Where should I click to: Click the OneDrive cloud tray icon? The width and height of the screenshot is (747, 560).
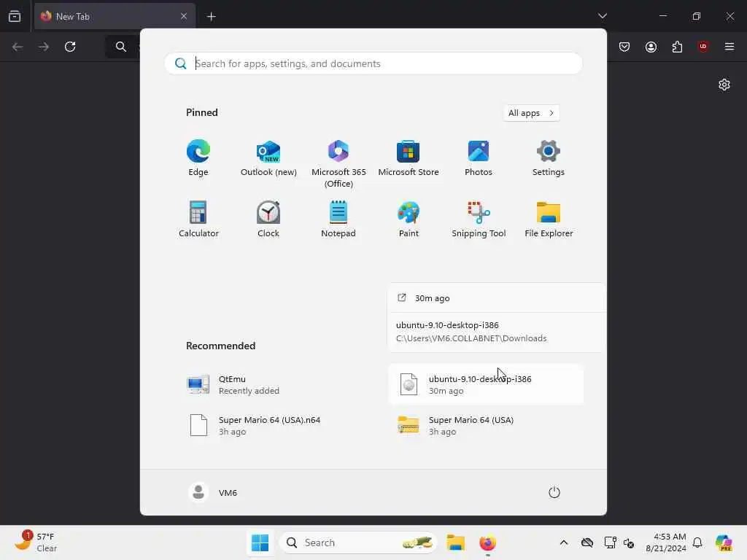(587, 542)
